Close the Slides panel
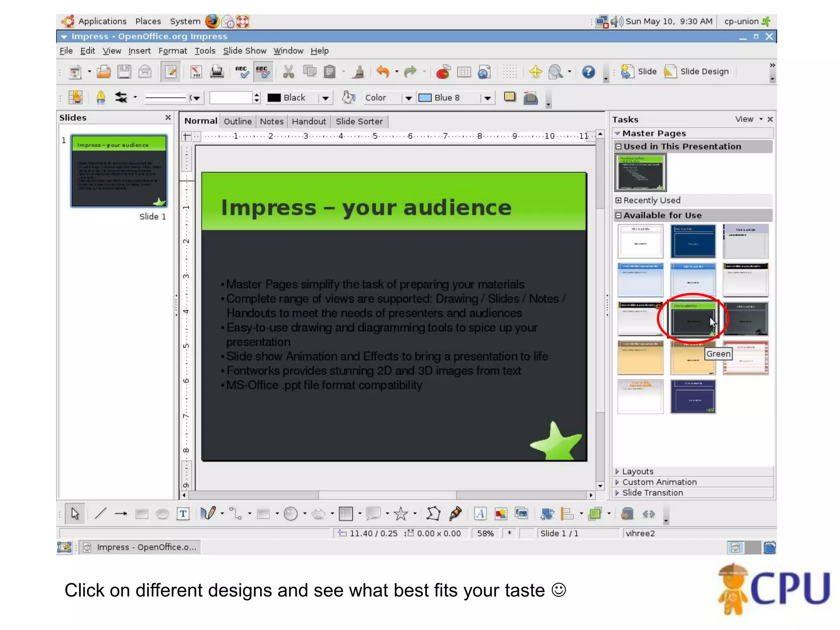 tap(168, 117)
